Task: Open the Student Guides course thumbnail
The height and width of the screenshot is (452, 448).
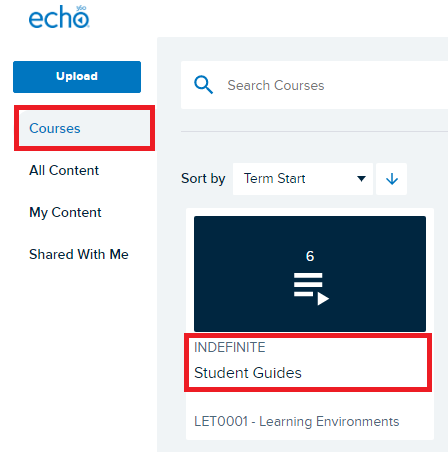Action: click(310, 274)
